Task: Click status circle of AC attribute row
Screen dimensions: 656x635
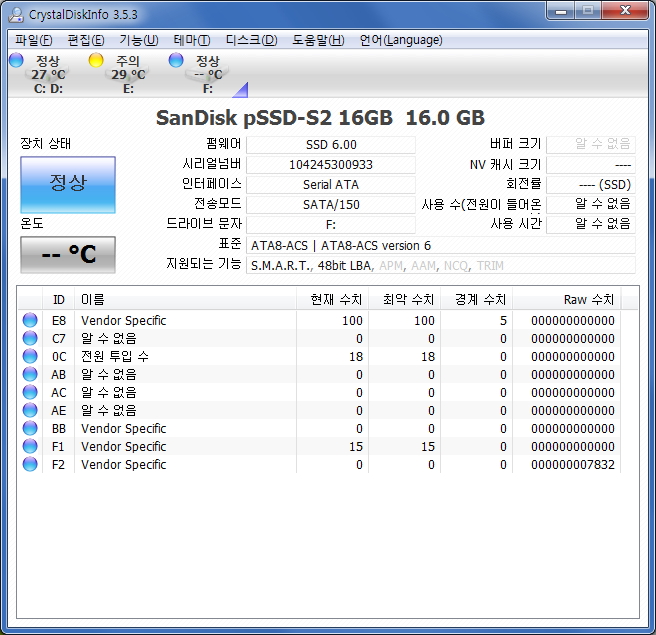Action: click(30, 392)
